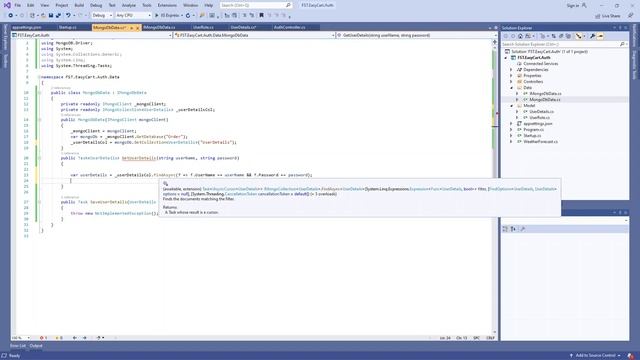
Task: Close the MongoDbData.cs tab with its X
Action: [x=138, y=28]
